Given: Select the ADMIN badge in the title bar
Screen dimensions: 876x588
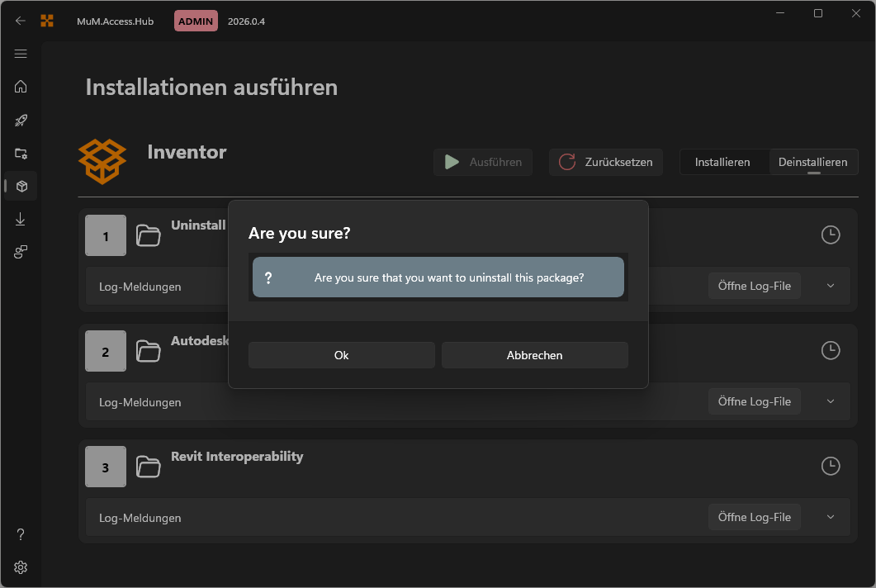Looking at the screenshot, I should pyautogui.click(x=196, y=21).
